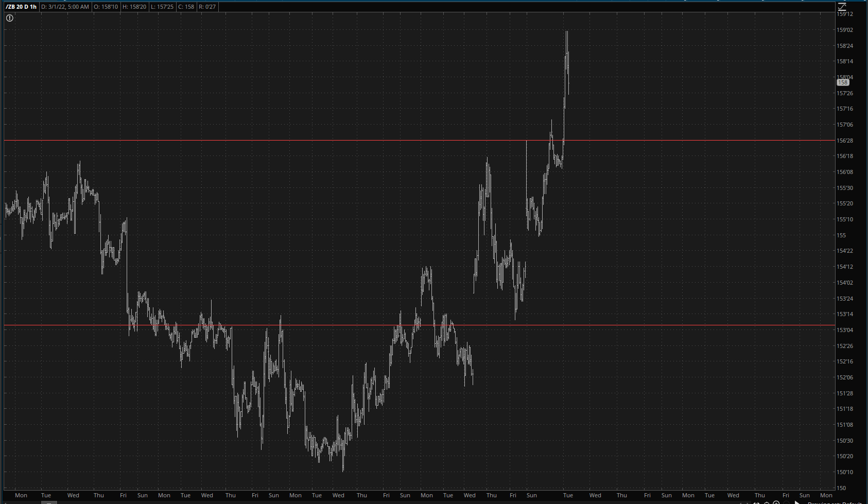Open the Drawing set Default selector
The image size is (868, 504).
point(834,502)
